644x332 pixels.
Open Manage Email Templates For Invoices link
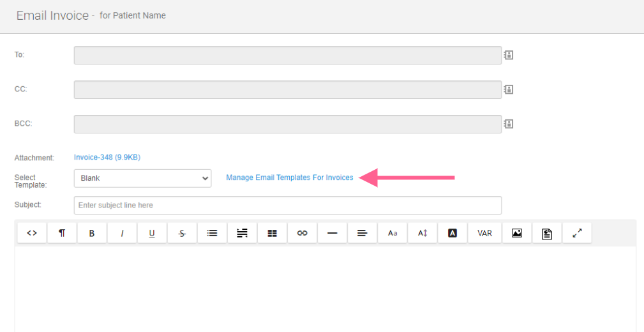point(289,177)
